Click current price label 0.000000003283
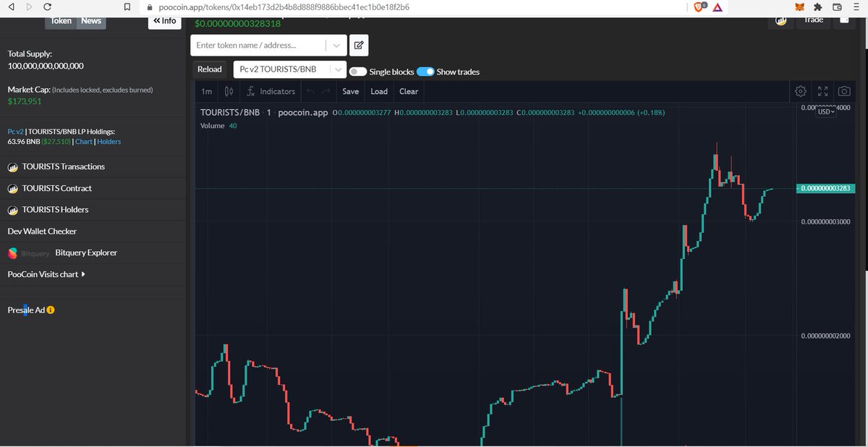 tap(827, 189)
